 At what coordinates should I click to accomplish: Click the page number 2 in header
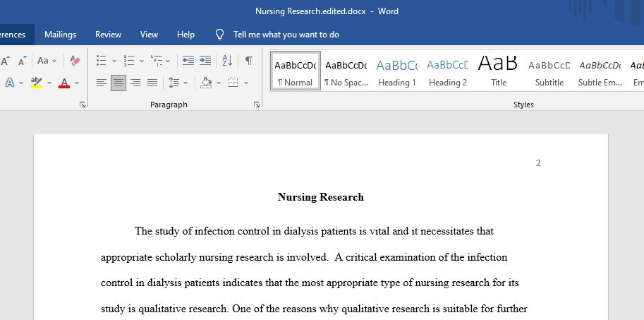538,163
